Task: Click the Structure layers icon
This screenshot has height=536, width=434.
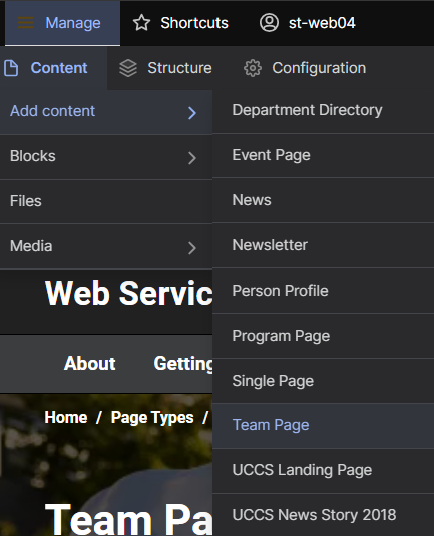Action: point(128,68)
